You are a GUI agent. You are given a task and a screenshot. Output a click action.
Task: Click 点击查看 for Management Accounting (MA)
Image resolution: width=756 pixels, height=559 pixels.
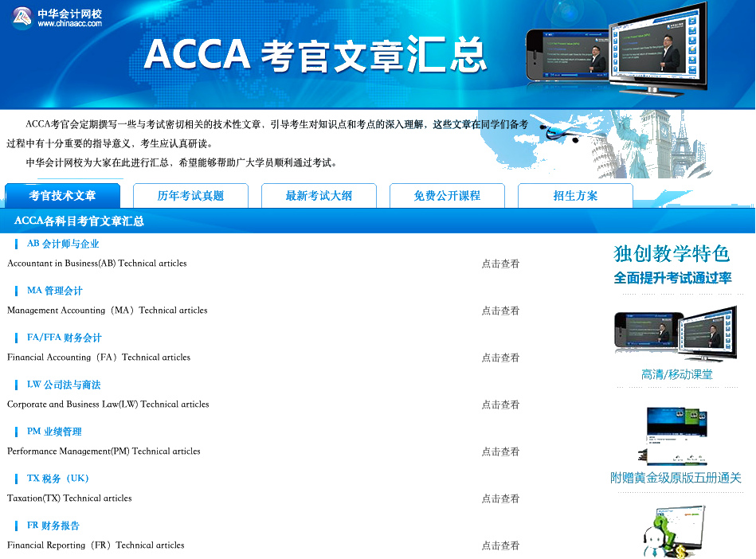tap(500, 311)
